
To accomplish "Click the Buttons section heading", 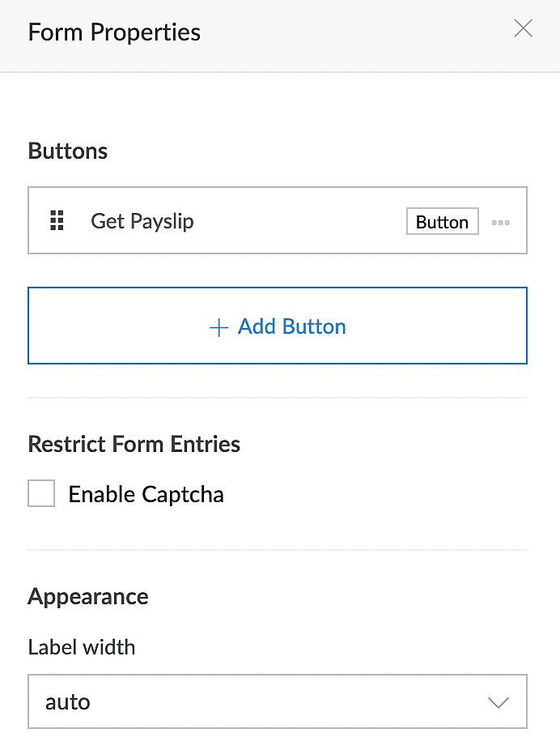I will click(68, 151).
